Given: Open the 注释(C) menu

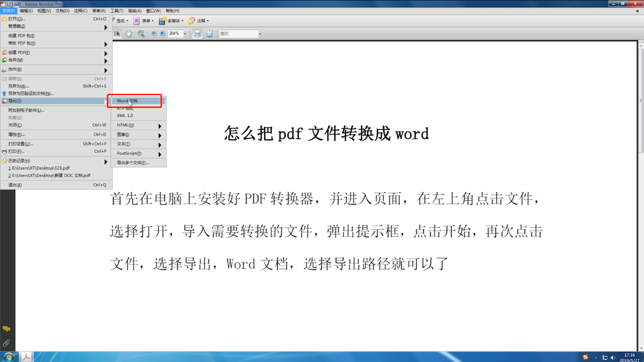Looking at the screenshot, I should [80, 11].
